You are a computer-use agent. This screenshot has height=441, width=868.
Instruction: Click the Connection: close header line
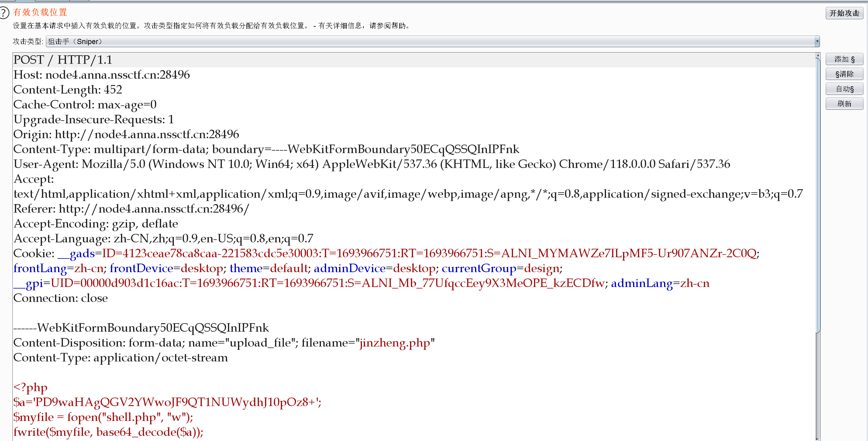click(x=61, y=298)
